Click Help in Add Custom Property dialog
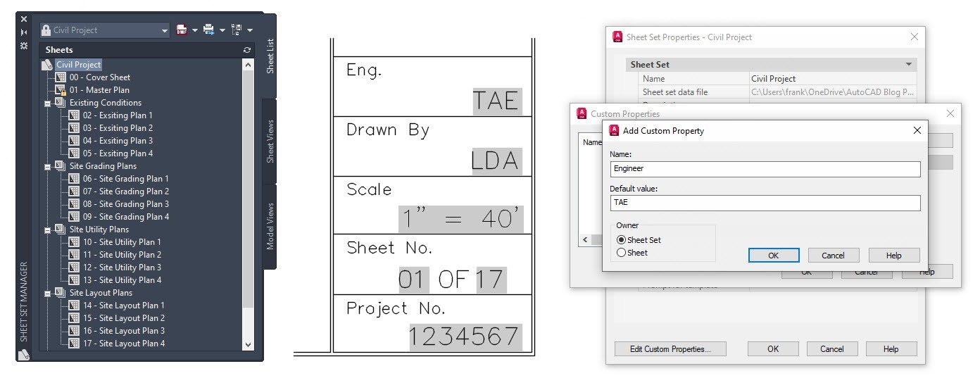Screen dimensions: 980x390 click(894, 256)
